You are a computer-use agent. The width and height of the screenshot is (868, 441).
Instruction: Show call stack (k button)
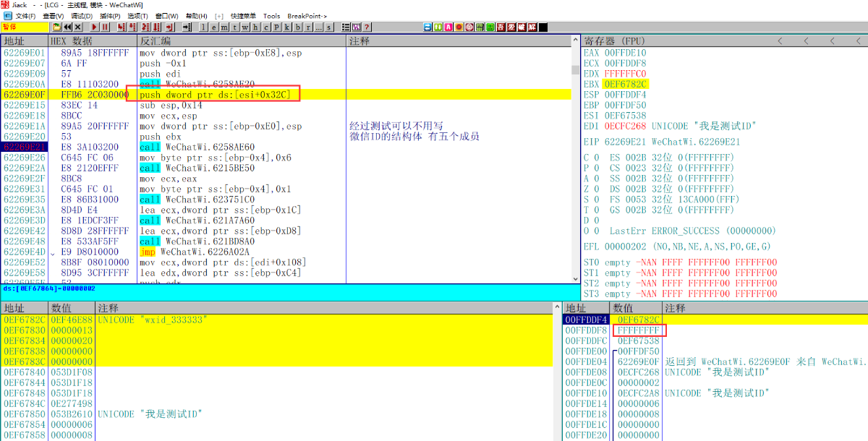click(287, 27)
